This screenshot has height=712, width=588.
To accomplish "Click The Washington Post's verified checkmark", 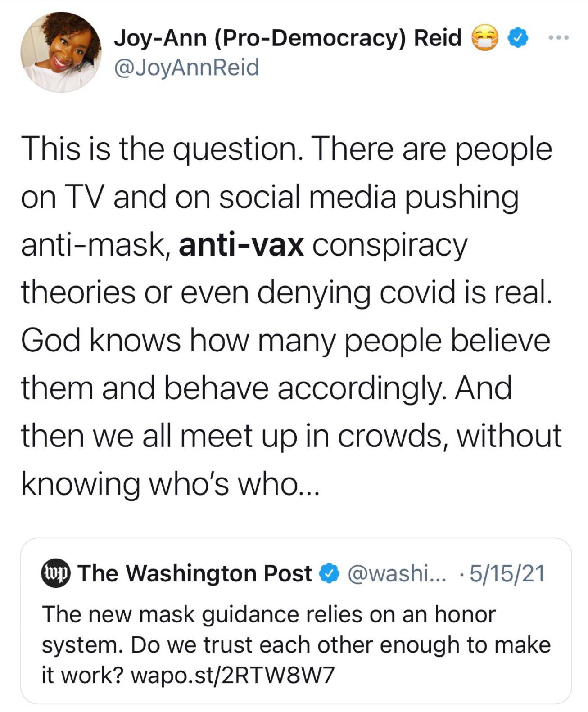I will tap(329, 574).
